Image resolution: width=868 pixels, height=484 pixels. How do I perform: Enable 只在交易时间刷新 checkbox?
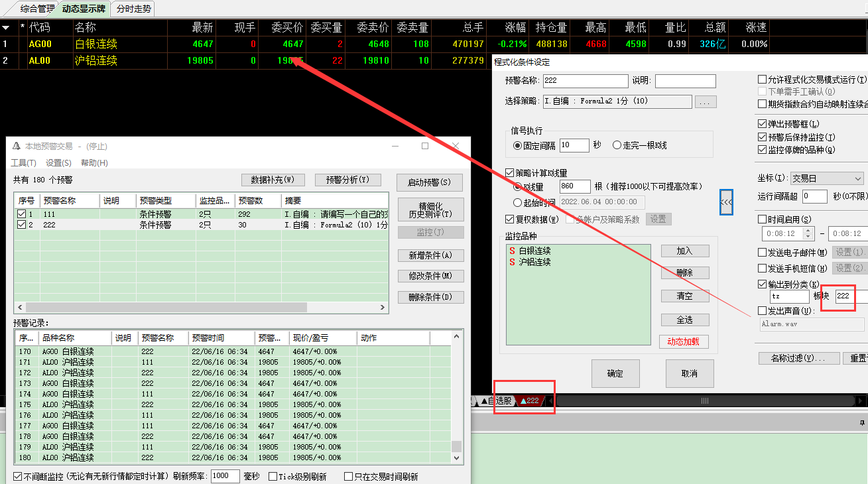(x=349, y=476)
